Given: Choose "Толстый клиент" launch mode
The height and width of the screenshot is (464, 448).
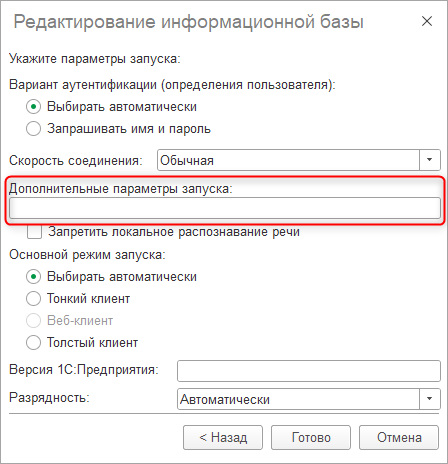Looking at the screenshot, I should (33, 342).
